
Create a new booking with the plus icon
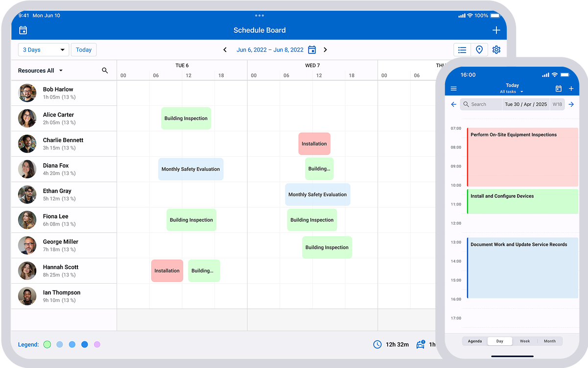click(x=496, y=30)
